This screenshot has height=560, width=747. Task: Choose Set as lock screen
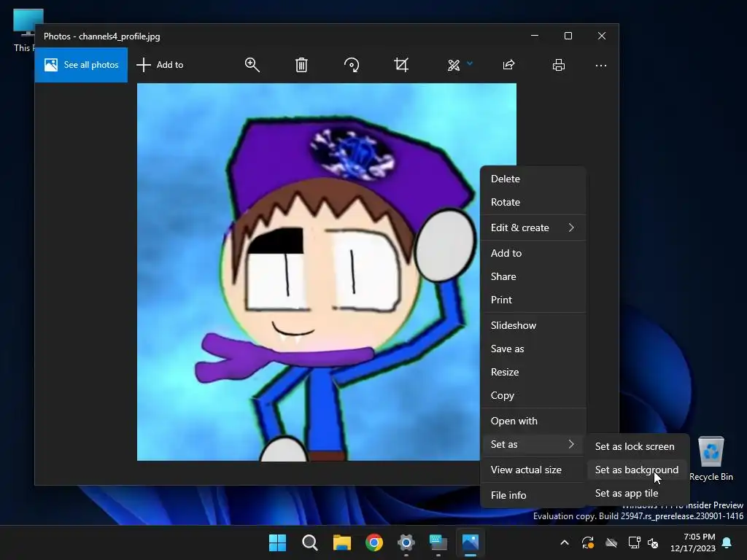[x=638, y=446]
